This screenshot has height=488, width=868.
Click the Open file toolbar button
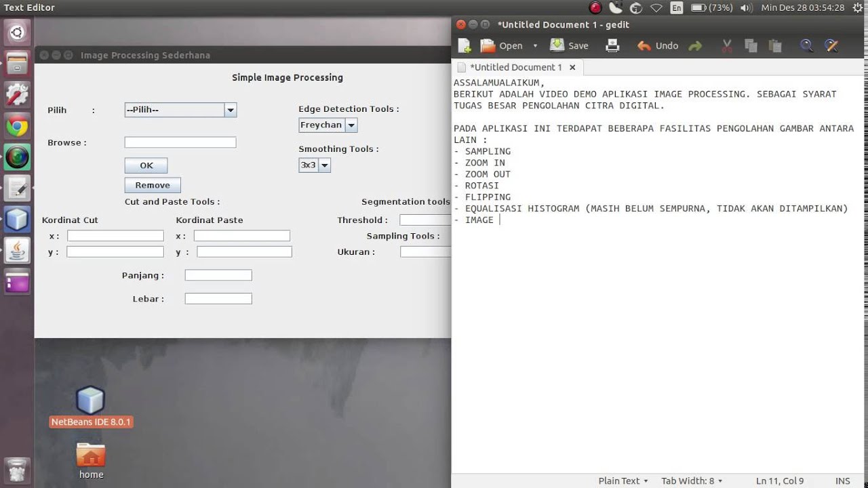502,45
